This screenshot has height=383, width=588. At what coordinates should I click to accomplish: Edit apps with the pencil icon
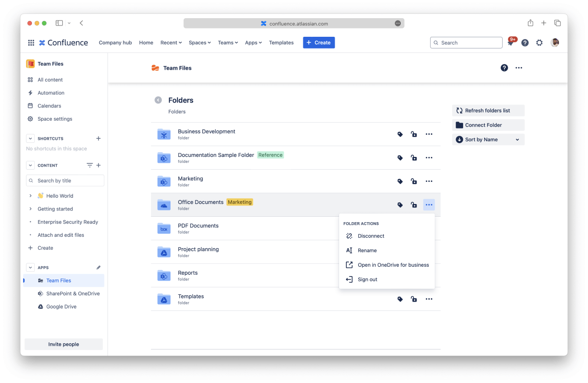(x=98, y=267)
